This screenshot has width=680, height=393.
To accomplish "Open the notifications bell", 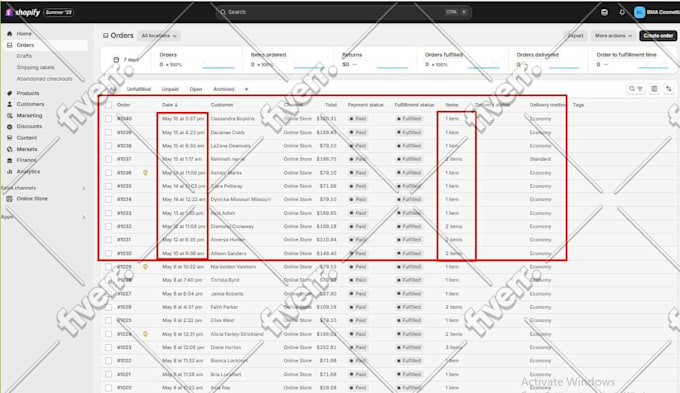I will point(622,12).
